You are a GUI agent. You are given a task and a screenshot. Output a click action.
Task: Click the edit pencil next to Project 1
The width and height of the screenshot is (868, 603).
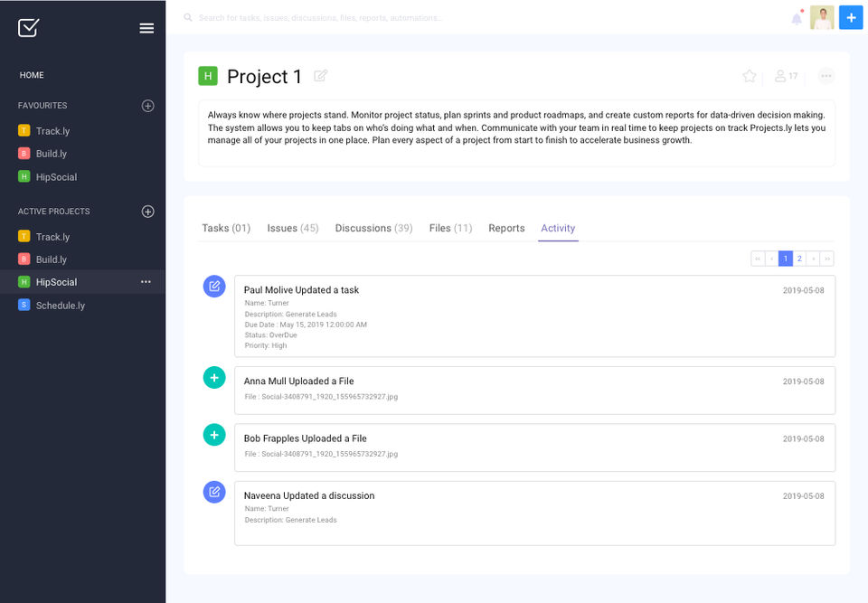[321, 76]
